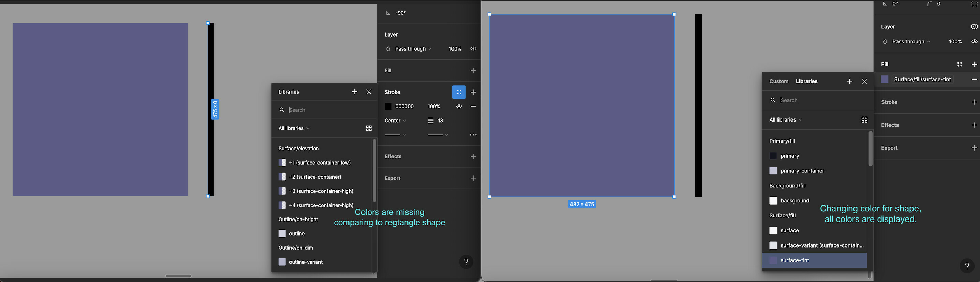Click the rotation field showing -90°
This screenshot has height=282, width=980.
(400, 13)
